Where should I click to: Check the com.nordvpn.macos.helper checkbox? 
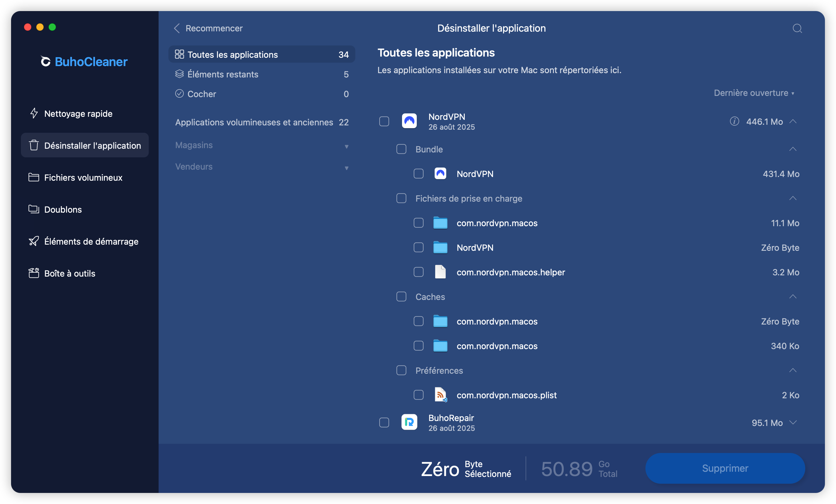tap(418, 272)
